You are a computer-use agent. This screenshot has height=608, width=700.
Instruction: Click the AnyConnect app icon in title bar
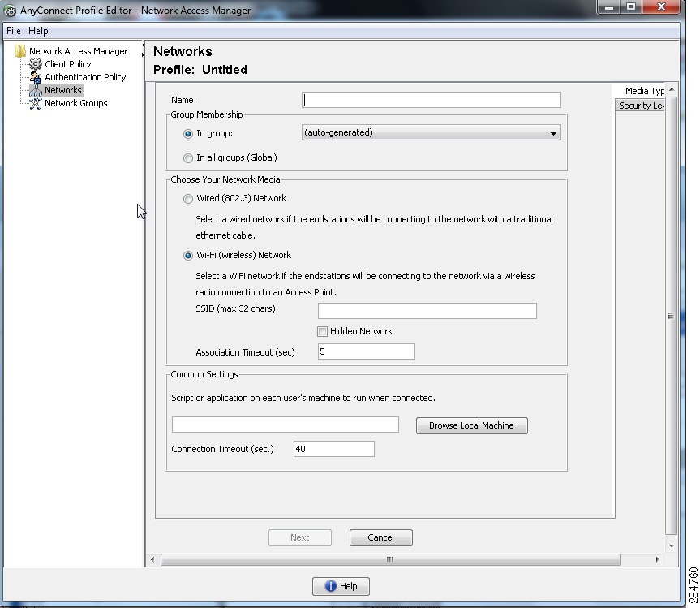[x=10, y=11]
